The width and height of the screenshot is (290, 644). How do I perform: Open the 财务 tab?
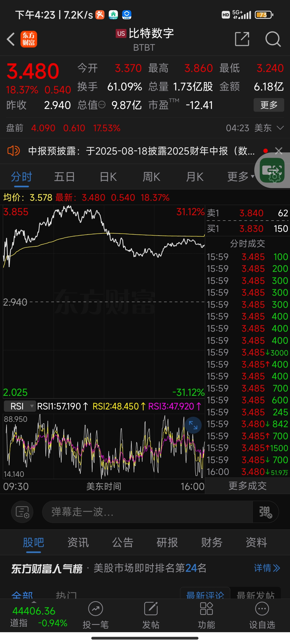coord(212,542)
